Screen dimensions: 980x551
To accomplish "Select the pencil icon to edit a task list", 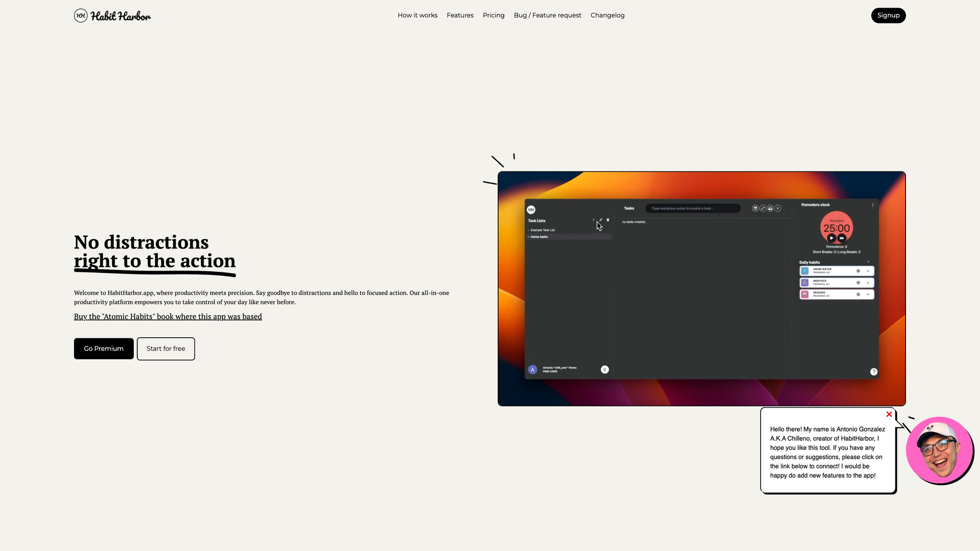I will click(601, 219).
